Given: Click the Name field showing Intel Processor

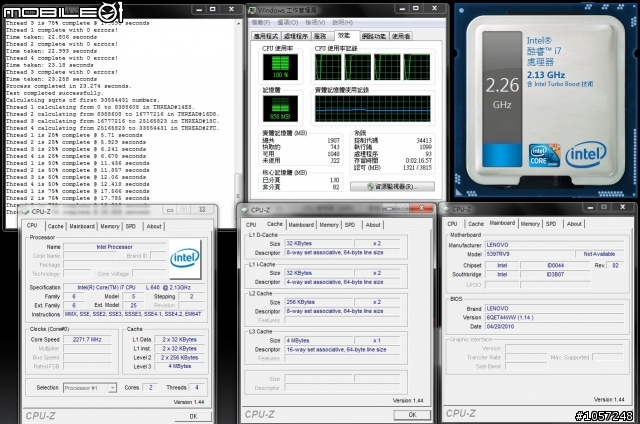Looking at the screenshot, I should coord(115,247).
